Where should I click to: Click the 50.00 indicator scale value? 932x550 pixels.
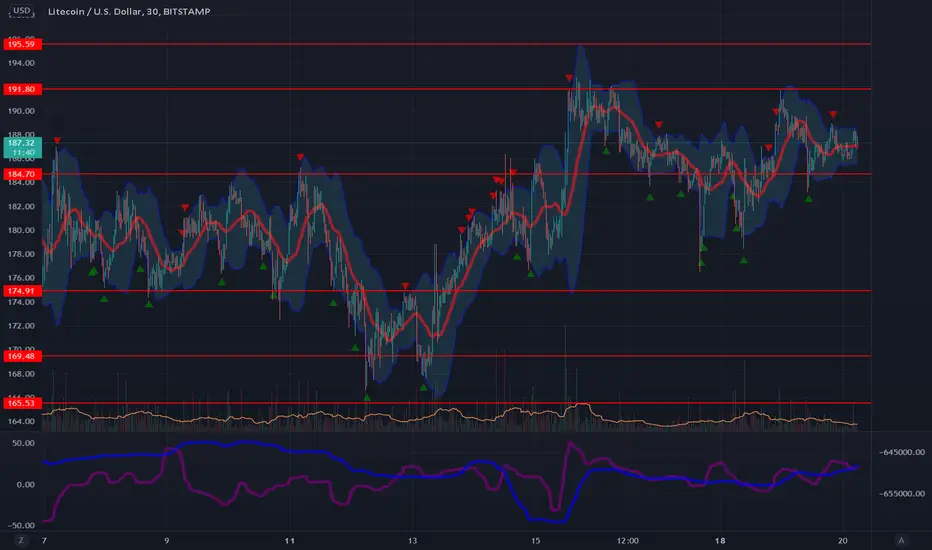(23, 444)
